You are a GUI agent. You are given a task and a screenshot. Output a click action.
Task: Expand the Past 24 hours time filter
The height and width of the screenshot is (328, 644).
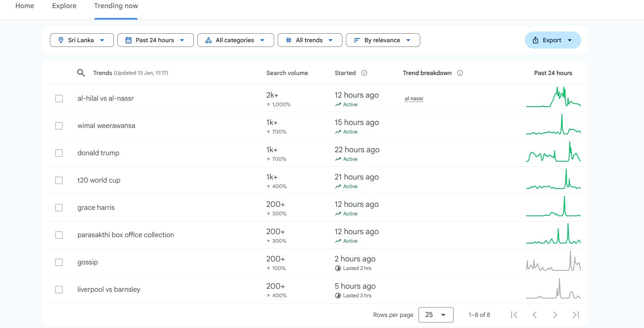coord(155,40)
